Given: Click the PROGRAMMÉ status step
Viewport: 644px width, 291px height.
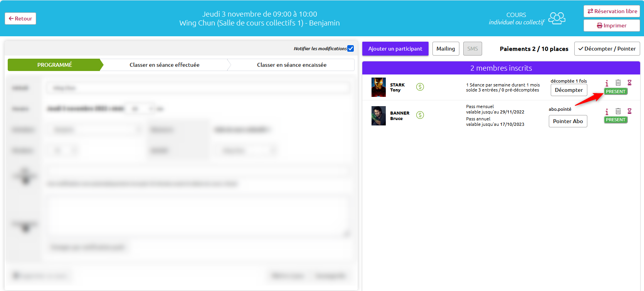Looking at the screenshot, I should click(x=55, y=65).
